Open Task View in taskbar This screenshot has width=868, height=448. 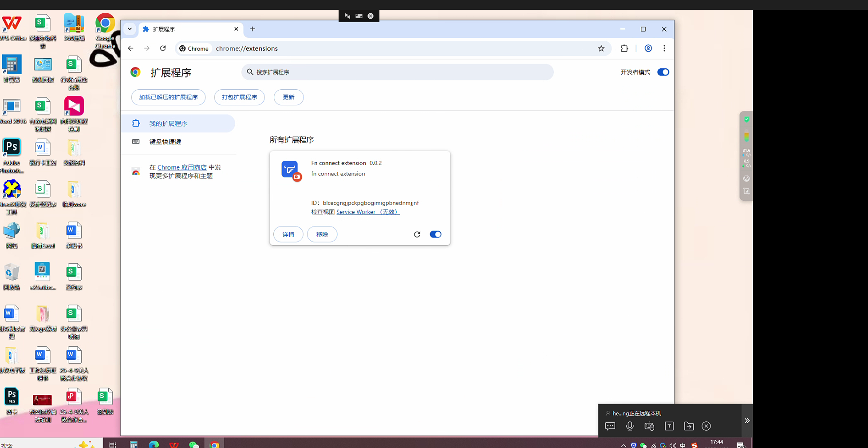113,444
